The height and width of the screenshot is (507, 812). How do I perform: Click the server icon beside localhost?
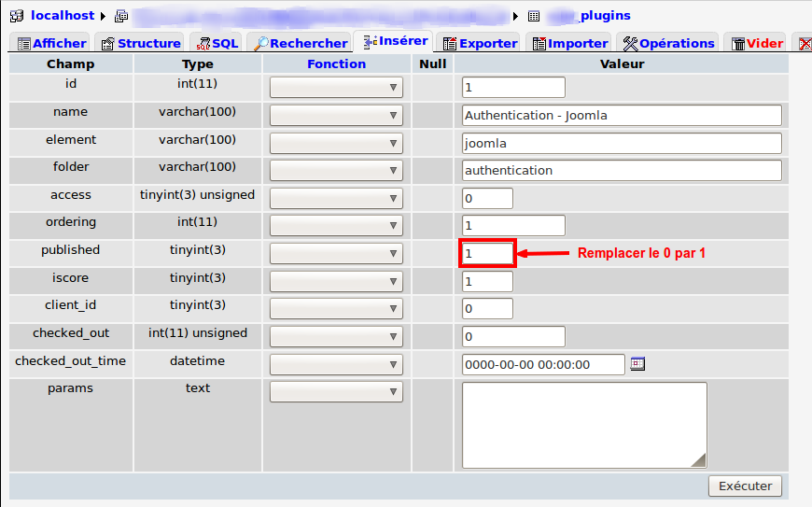17,16
